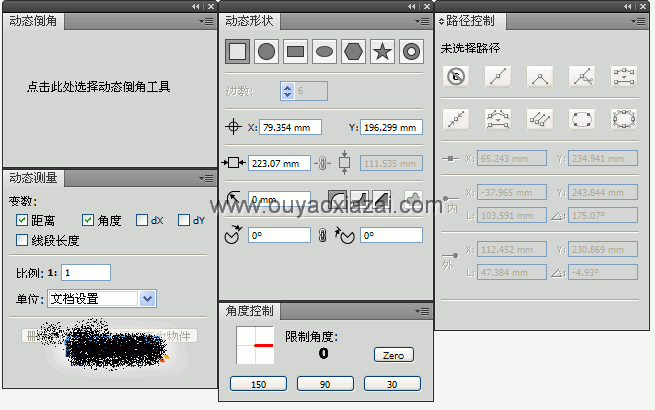Click the convert to corner point icon
Screen dimensions: 655x410
[x=540, y=76]
